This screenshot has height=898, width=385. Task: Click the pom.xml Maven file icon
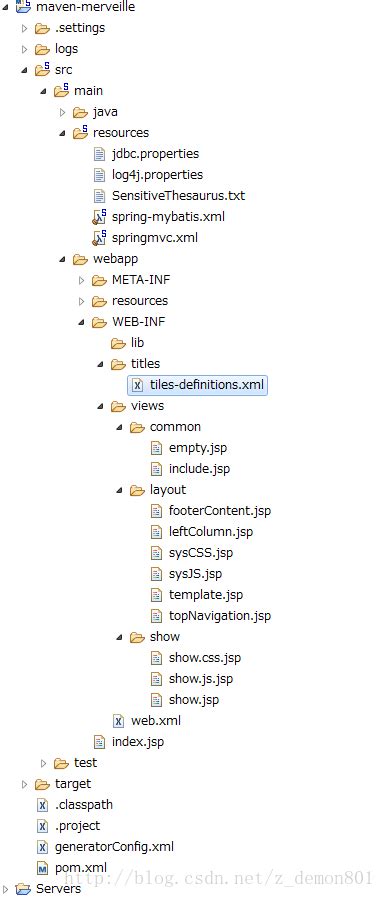click(42, 868)
